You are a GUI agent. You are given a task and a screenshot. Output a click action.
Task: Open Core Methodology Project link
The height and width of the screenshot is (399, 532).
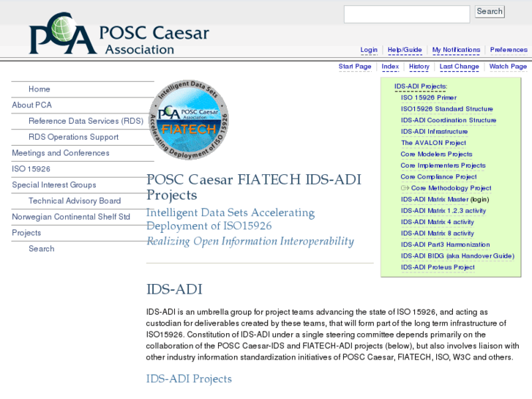pos(452,188)
